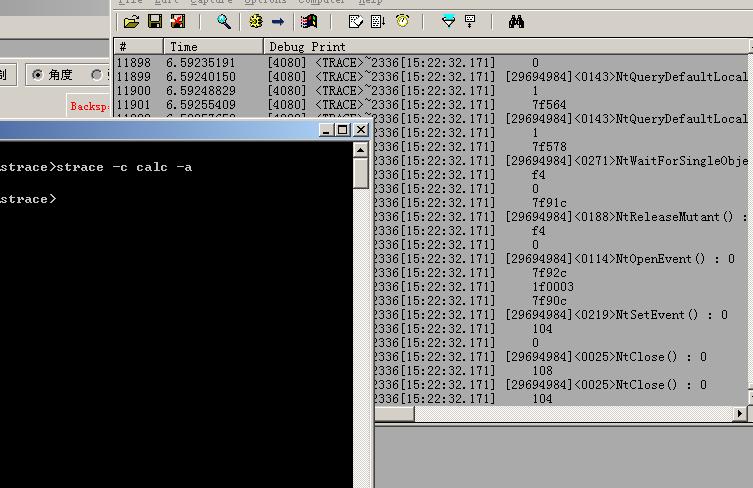
Task: Toggle the Capture Kernel gear icon
Action: (x=255, y=21)
